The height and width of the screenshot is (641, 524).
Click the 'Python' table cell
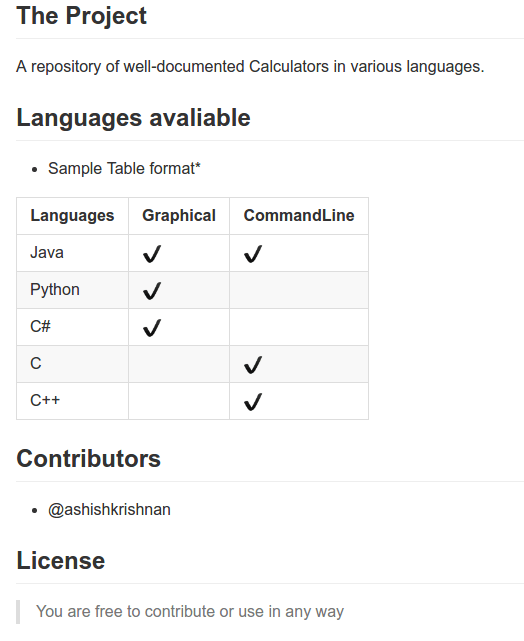[x=72, y=290]
